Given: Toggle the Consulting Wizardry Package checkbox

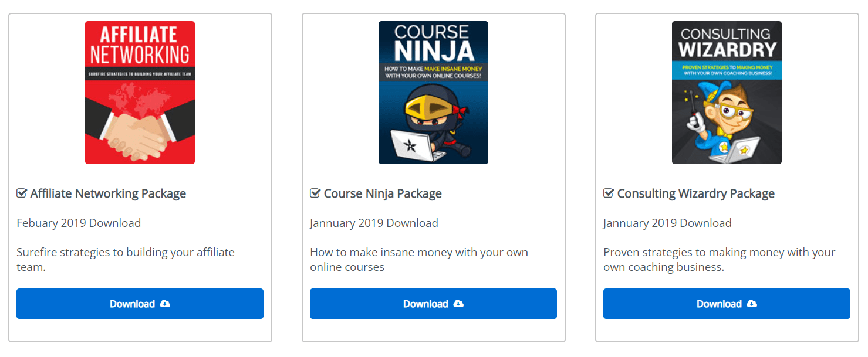Looking at the screenshot, I should [609, 193].
